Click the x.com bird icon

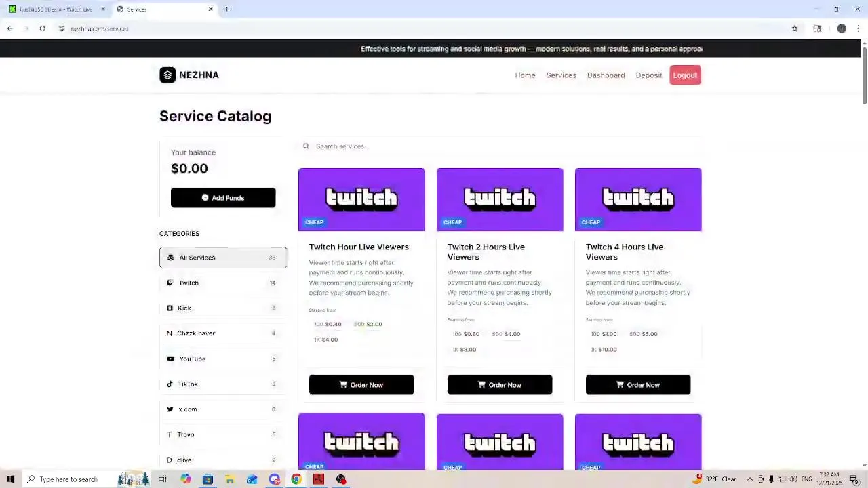170,409
